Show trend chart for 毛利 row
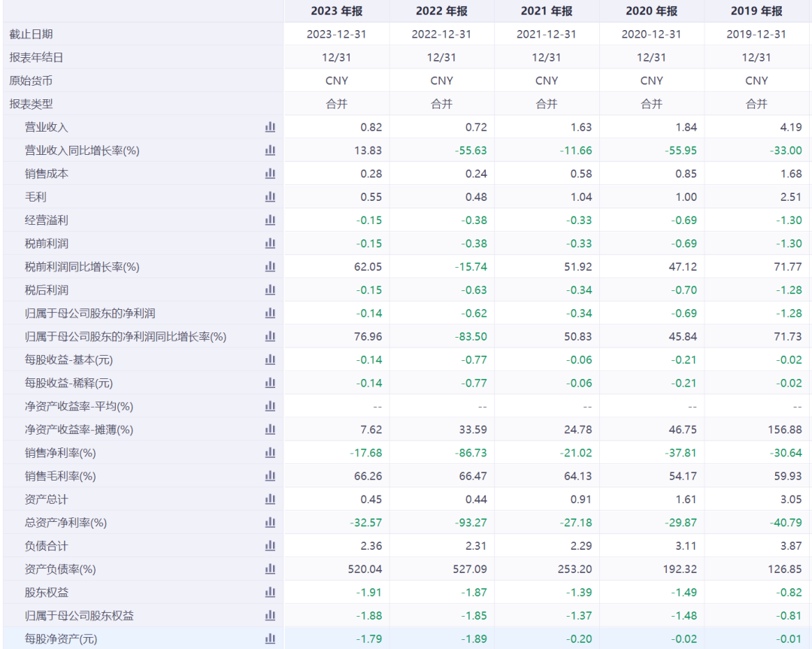This screenshot has height=649, width=812. click(270, 197)
